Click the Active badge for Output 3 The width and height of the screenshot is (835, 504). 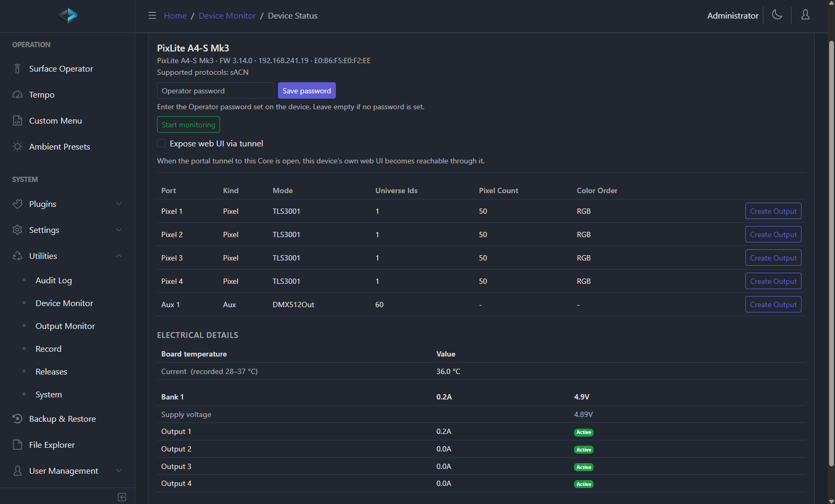(584, 467)
